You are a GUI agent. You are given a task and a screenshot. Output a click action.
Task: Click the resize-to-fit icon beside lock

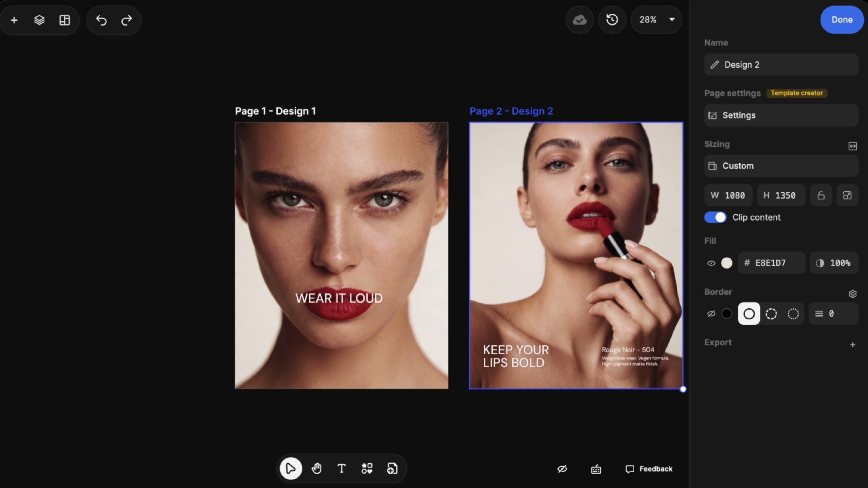[847, 195]
